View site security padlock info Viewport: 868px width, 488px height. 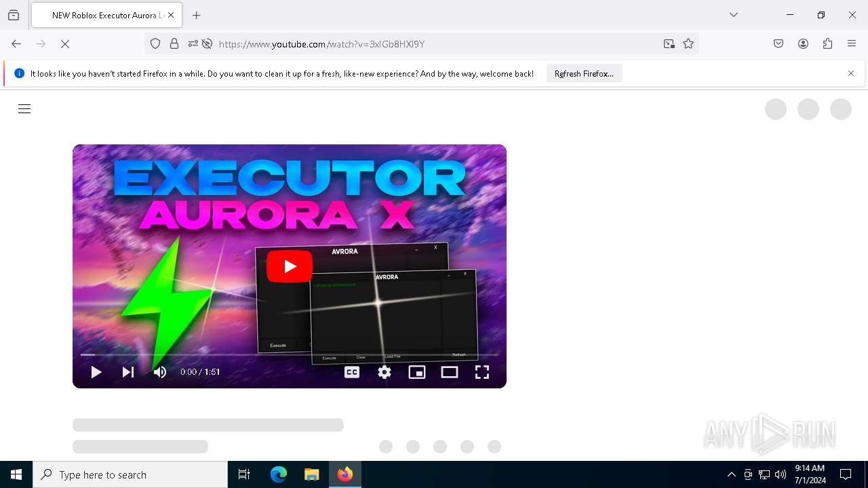pyautogui.click(x=174, y=44)
